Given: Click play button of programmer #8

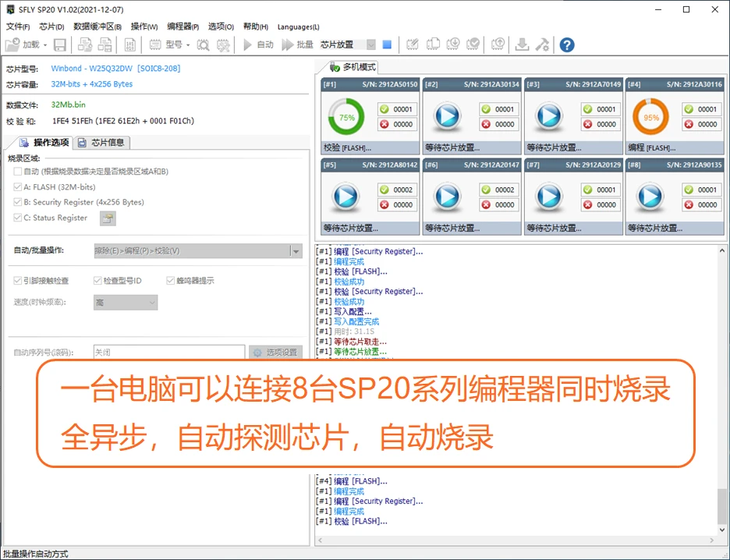Looking at the screenshot, I should tap(651, 197).
